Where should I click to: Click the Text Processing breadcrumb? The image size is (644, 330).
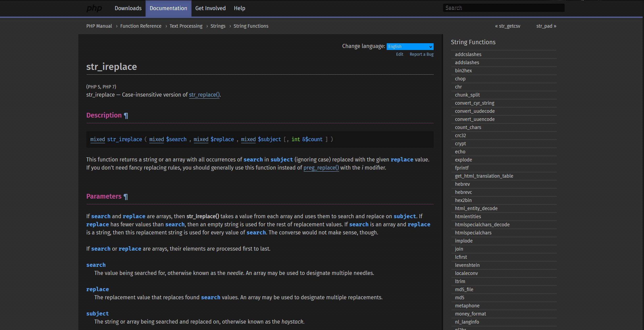186,26
